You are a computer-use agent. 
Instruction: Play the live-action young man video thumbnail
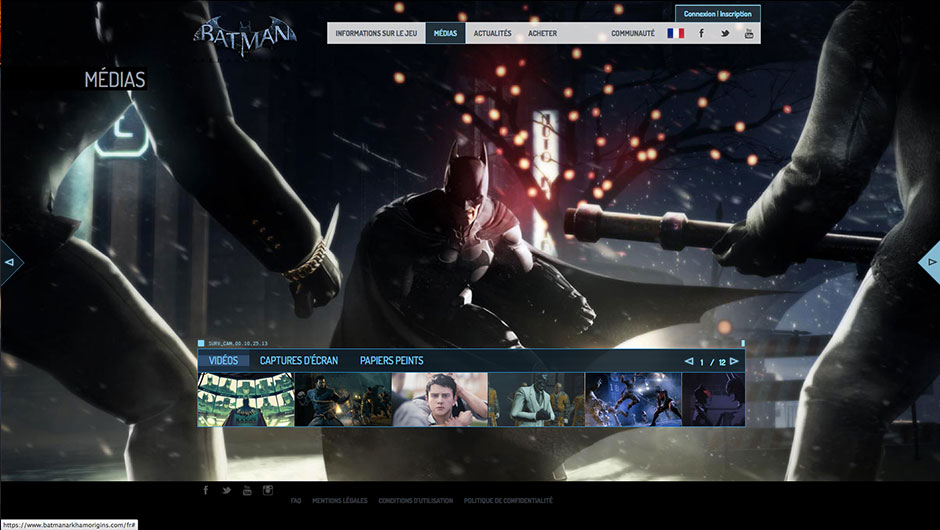coord(440,399)
